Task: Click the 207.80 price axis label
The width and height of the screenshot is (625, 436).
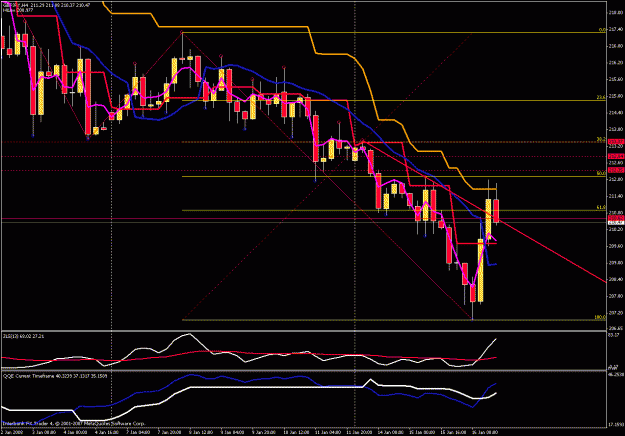Action: tap(616, 296)
